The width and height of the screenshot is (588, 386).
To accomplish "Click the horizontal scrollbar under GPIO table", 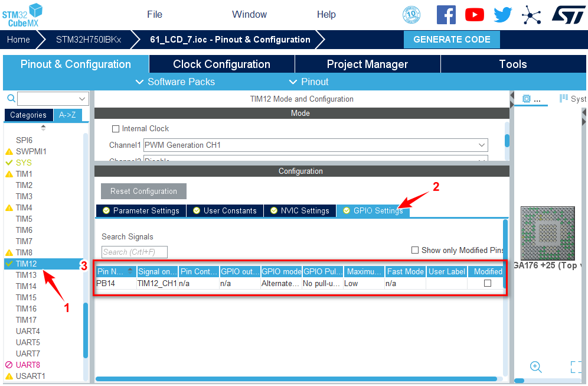I will coord(295,379).
